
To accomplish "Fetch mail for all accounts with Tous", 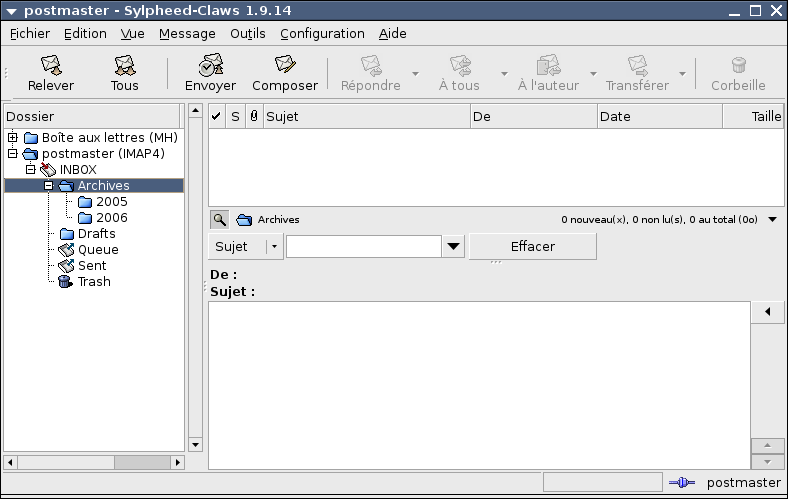I will coord(125,65).
